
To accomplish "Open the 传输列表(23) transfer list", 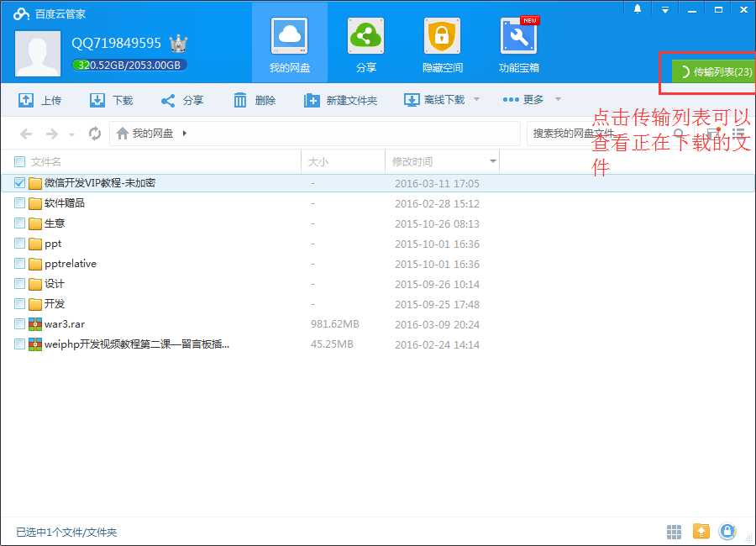I will coord(713,72).
